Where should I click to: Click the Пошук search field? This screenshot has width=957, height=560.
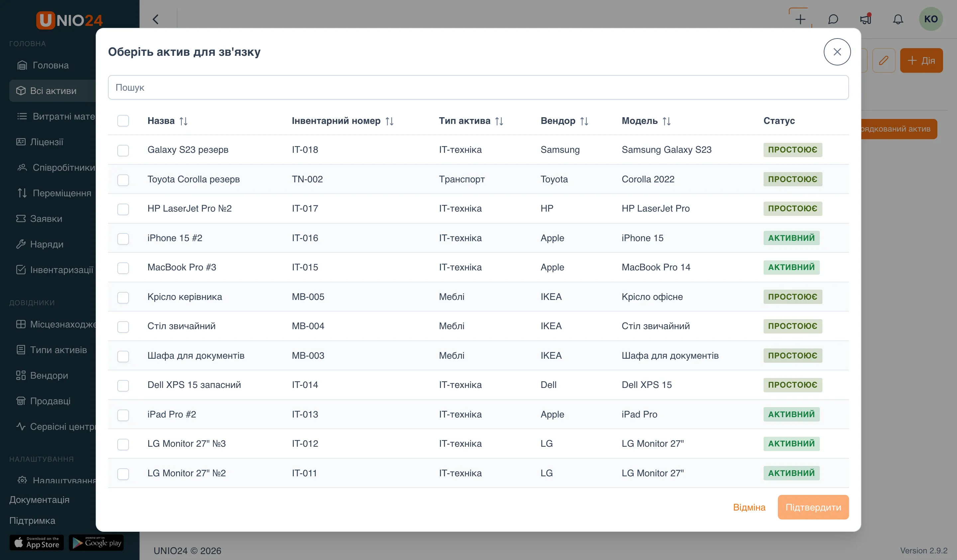point(478,87)
